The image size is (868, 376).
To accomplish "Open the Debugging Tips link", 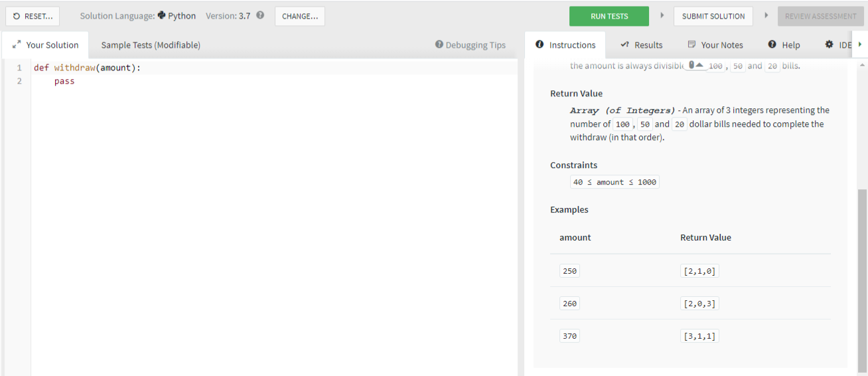I will coord(470,45).
